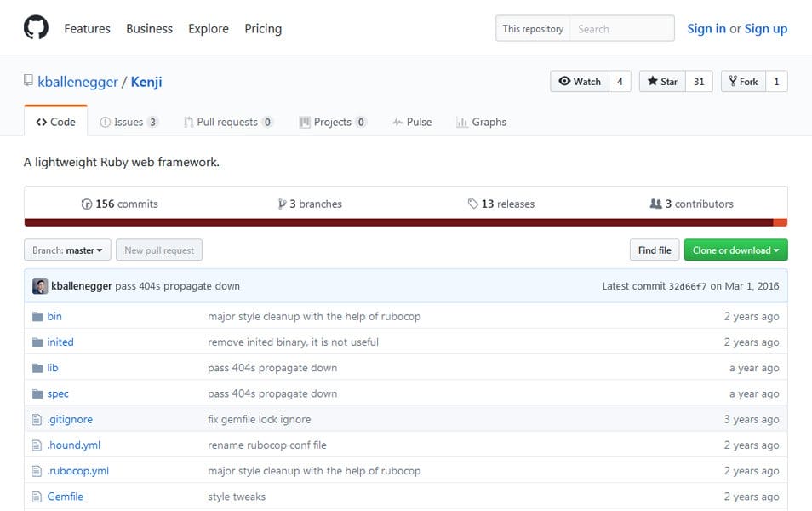View the 31 stargazers count
This screenshot has height=511, width=812.
(699, 82)
